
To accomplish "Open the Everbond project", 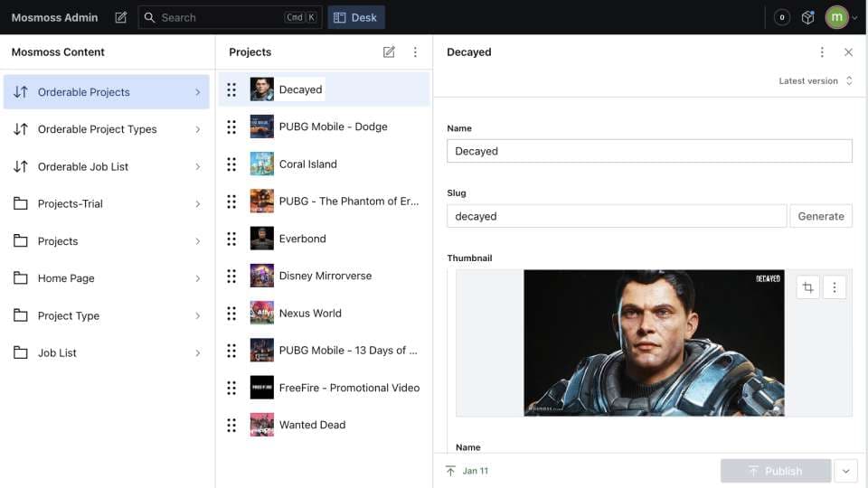I will [324, 239].
